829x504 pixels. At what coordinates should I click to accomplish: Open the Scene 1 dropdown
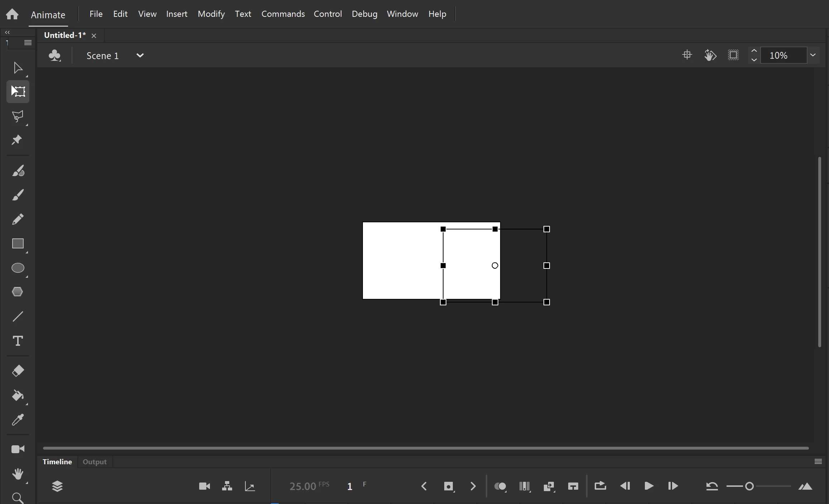(140, 55)
